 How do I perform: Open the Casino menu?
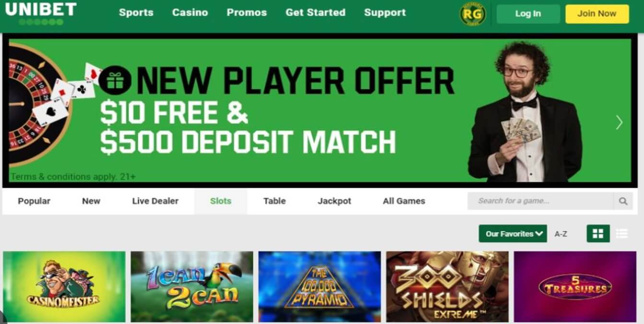190,12
